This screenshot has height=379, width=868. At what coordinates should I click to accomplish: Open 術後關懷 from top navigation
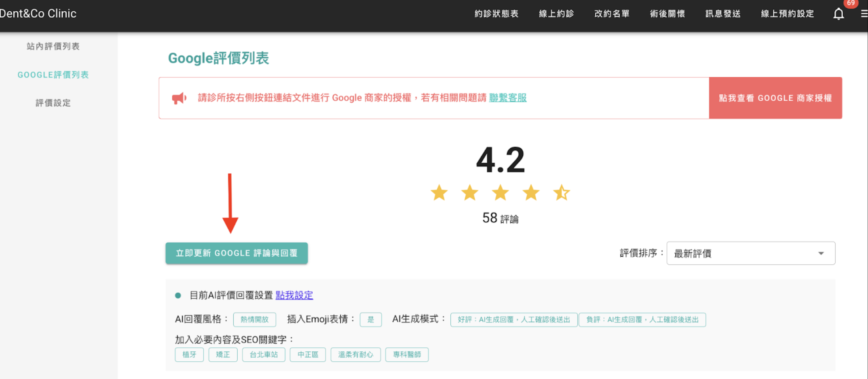(x=667, y=14)
